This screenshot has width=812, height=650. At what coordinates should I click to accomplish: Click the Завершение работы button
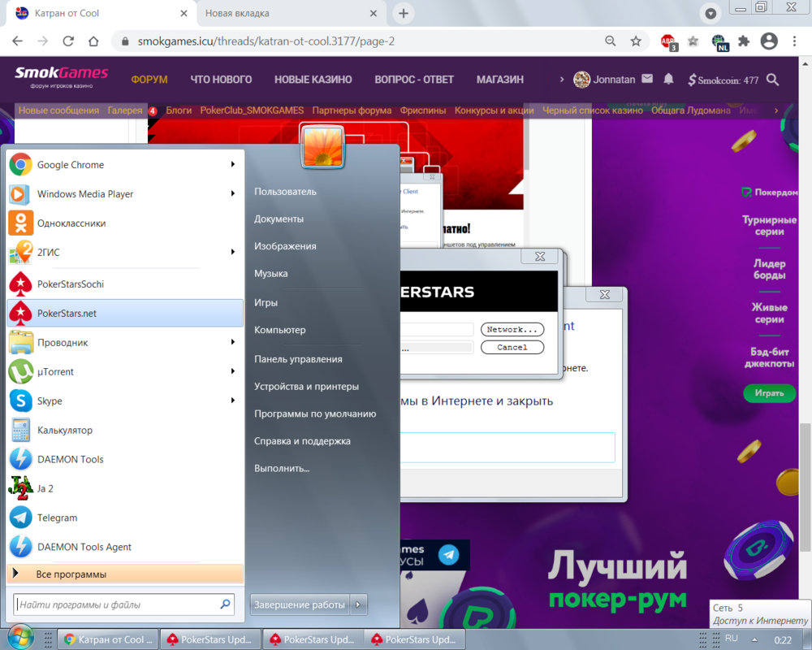[300, 604]
